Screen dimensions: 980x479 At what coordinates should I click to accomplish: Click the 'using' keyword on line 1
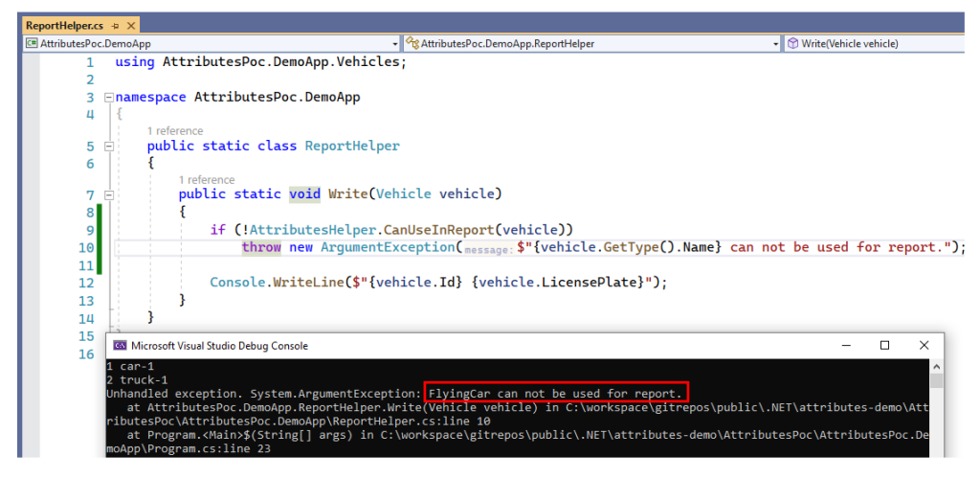pos(135,62)
